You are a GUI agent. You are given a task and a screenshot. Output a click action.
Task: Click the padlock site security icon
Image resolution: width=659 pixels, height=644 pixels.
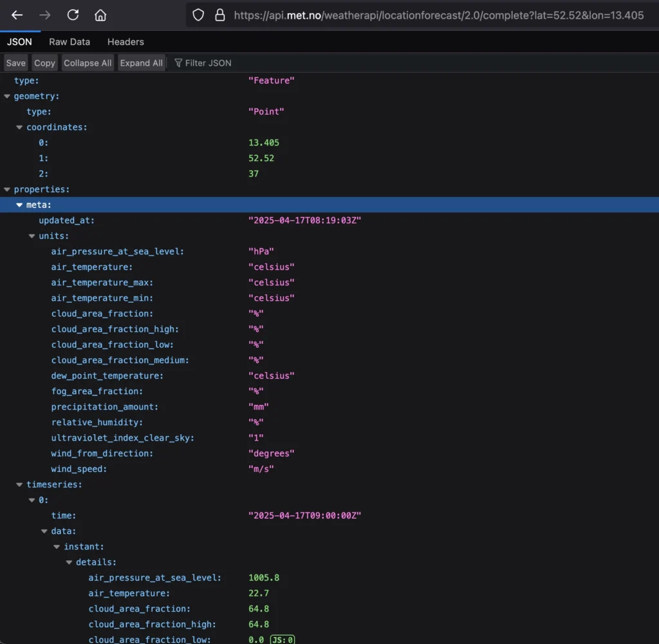click(x=219, y=15)
